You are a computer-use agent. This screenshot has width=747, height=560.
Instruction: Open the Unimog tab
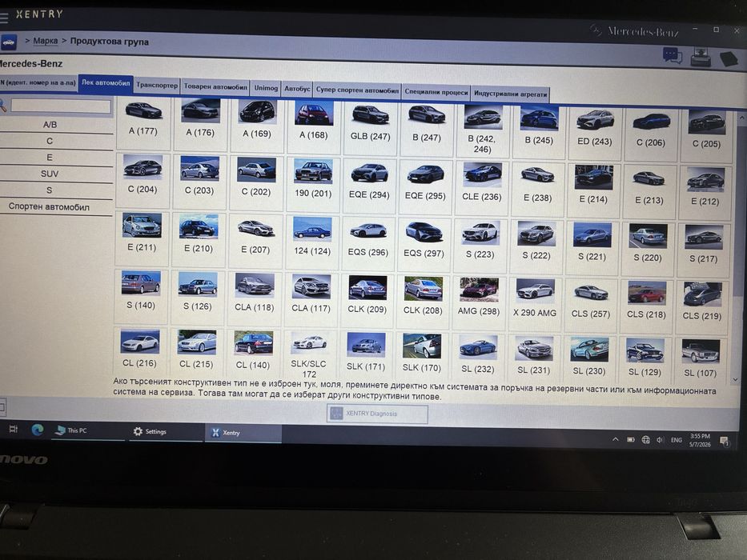click(266, 88)
